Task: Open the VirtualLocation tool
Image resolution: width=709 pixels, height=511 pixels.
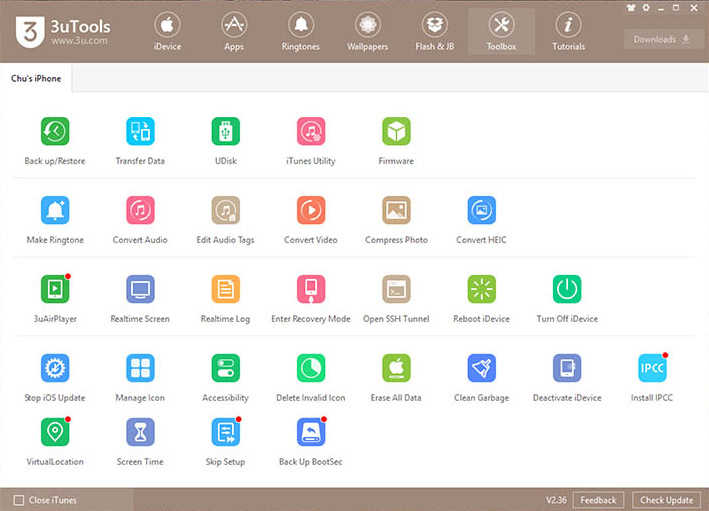Action: 55,432
